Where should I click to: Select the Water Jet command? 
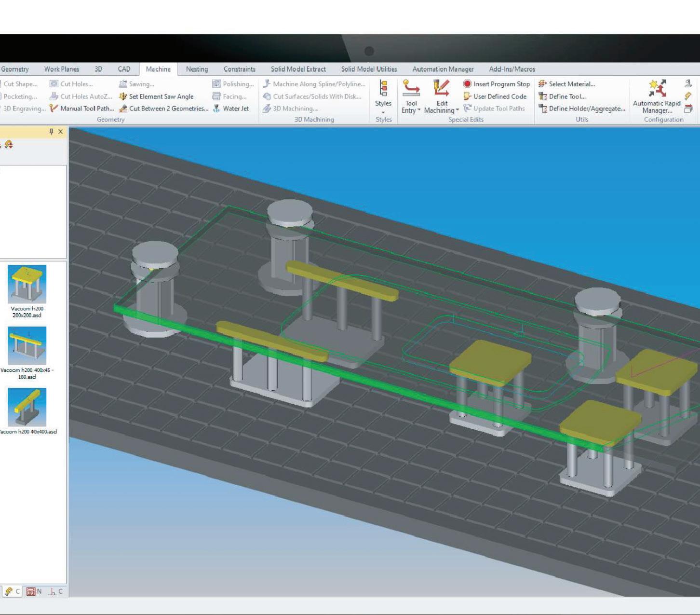(x=231, y=109)
